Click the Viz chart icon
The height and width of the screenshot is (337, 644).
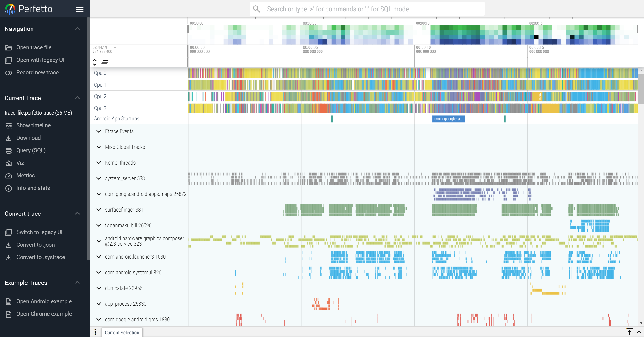point(9,163)
